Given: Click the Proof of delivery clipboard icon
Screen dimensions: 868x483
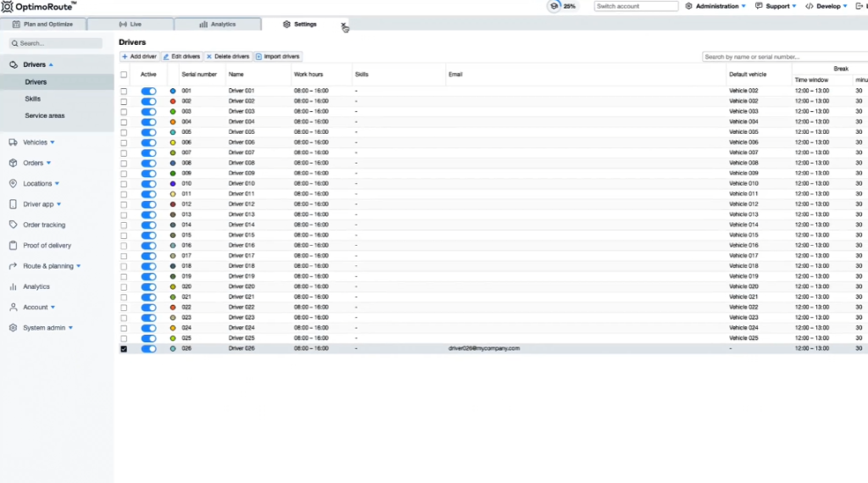Looking at the screenshot, I should point(14,246).
